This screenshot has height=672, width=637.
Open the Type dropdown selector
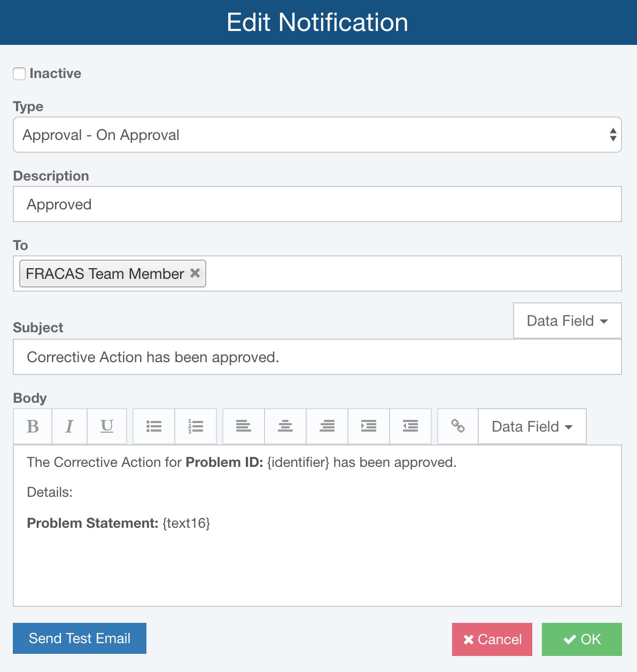[317, 135]
